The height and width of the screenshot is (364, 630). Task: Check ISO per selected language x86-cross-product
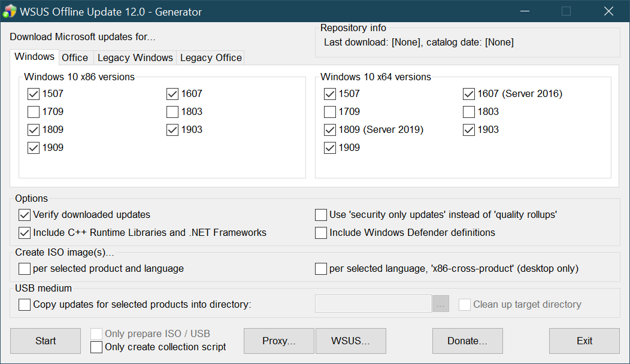pyautogui.click(x=321, y=269)
